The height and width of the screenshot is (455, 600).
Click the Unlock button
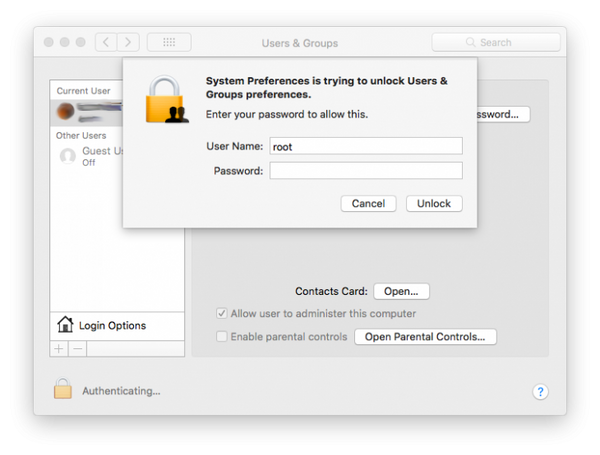coord(434,203)
